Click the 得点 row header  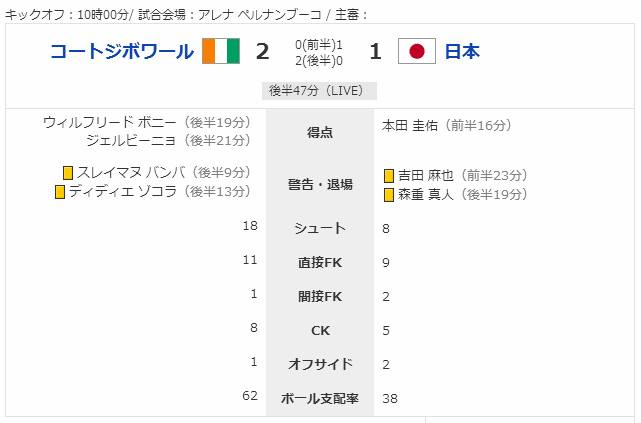pyautogui.click(x=320, y=132)
